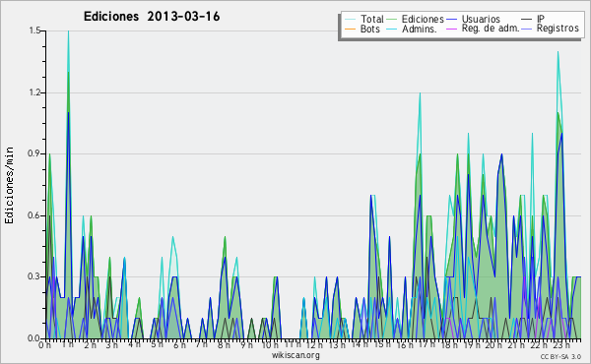Click the '20 h' x-axis label
This screenshot has width=591, height=364.
tap(494, 345)
